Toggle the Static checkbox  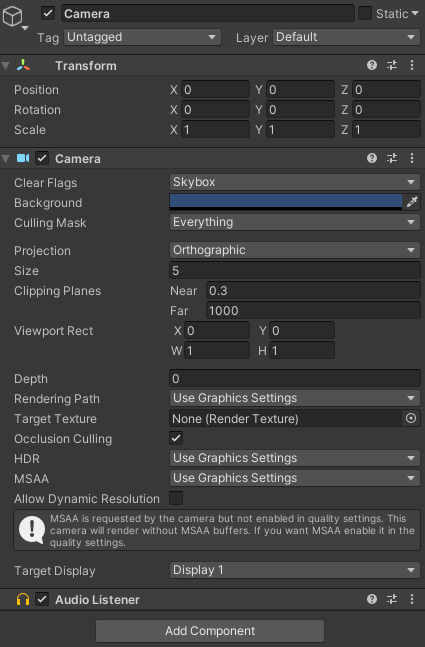(x=365, y=13)
